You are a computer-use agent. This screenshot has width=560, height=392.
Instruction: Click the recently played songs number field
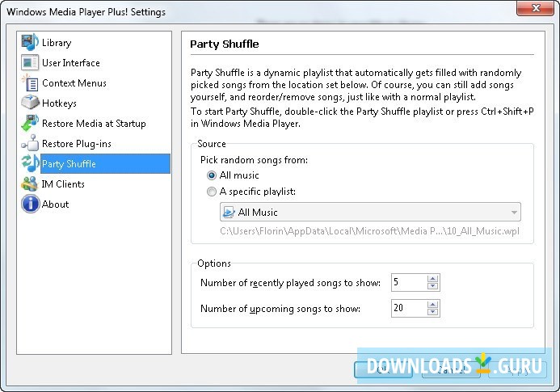(x=409, y=282)
